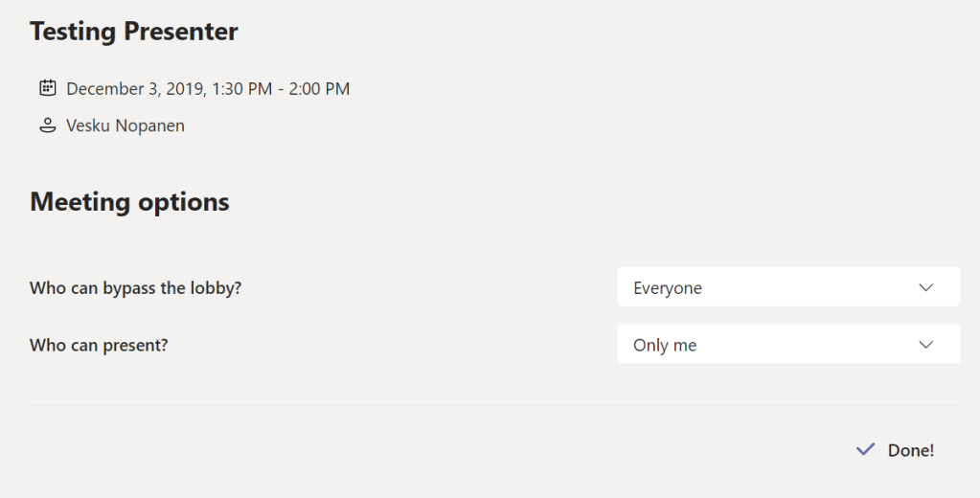This screenshot has width=980, height=498.
Task: Click the organizer person icon
Action: (x=47, y=125)
